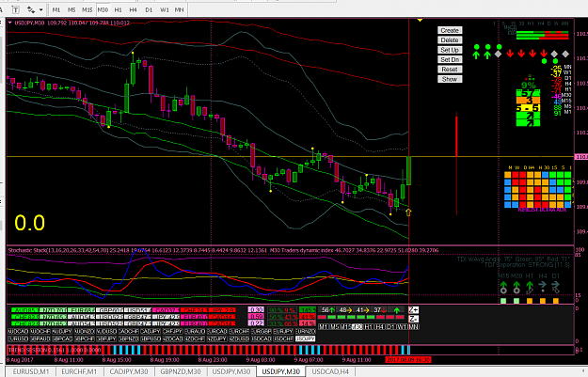This screenshot has width=588, height=377.
Task: Click highlighted M30 in lower timeframe changer
Action: coord(357,327)
